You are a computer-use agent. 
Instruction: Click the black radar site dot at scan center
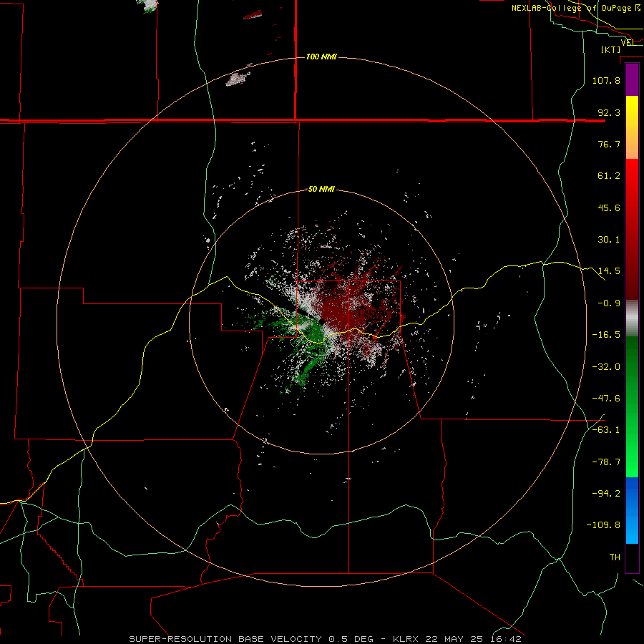pyautogui.click(x=323, y=321)
